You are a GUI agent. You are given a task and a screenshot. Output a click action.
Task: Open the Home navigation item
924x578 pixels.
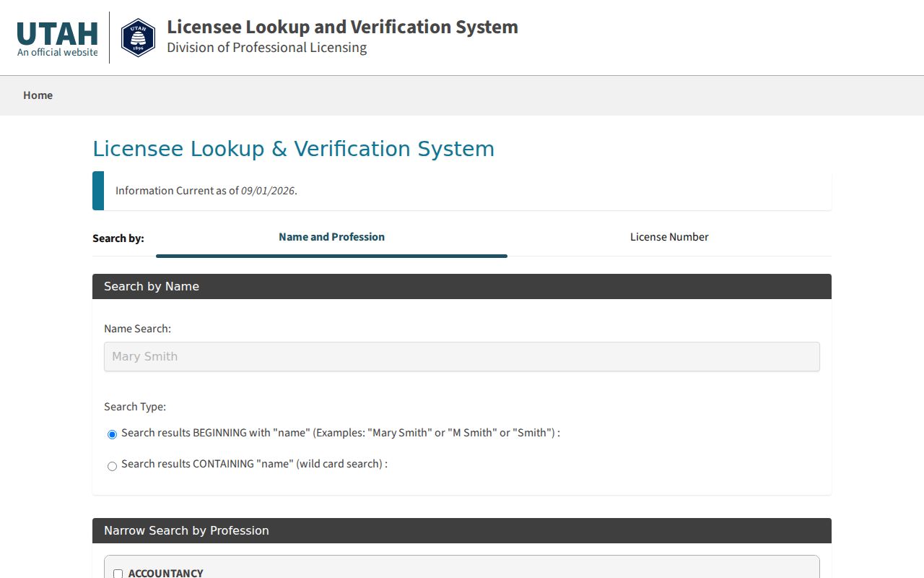point(38,95)
